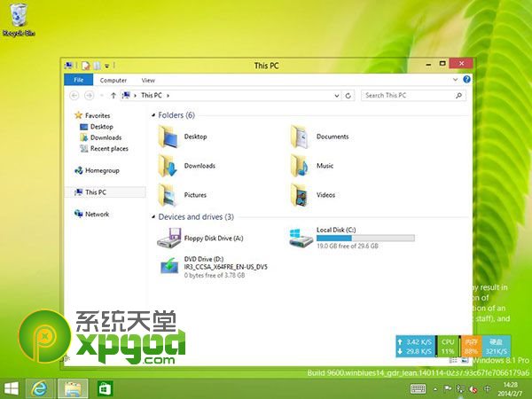
Task: Click the search magnifier icon
Action: pos(458,96)
